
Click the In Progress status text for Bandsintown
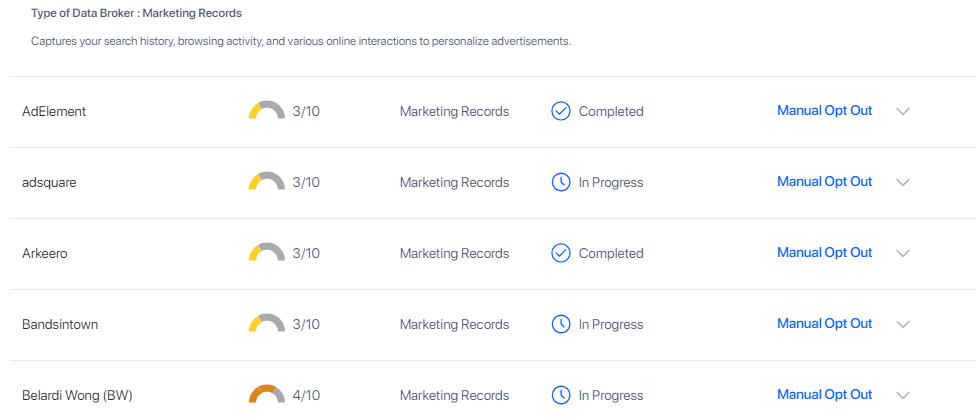click(x=611, y=324)
